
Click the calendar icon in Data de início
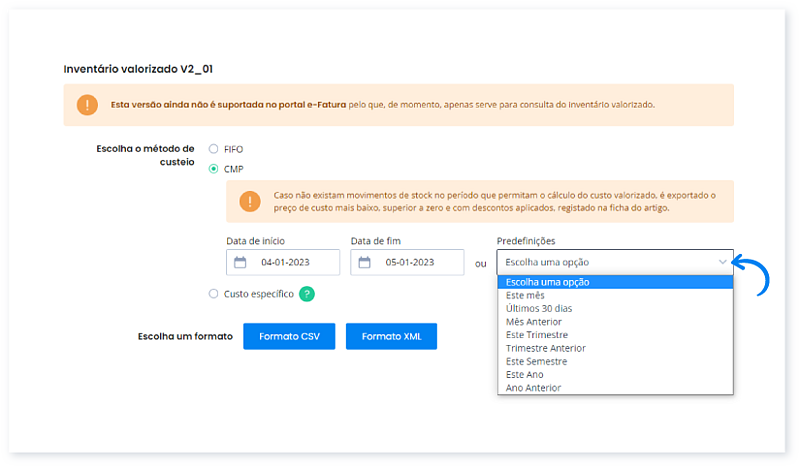coord(240,263)
